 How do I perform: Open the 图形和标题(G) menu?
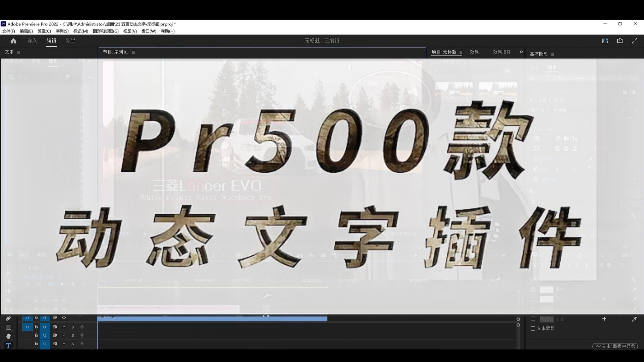pyautogui.click(x=106, y=31)
